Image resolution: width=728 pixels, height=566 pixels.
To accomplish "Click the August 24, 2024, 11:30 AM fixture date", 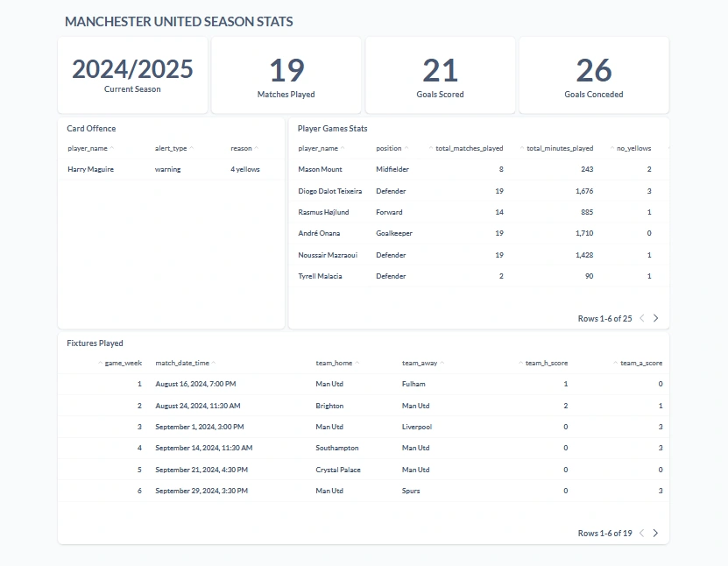I will pos(198,406).
